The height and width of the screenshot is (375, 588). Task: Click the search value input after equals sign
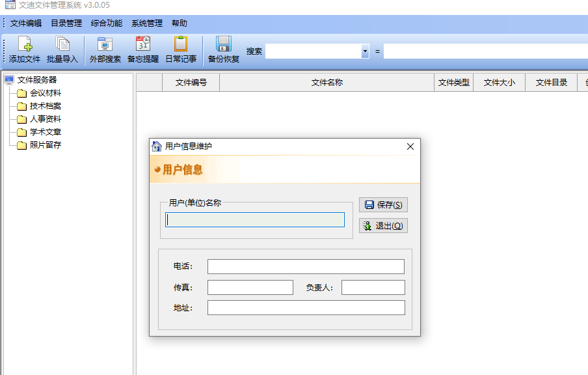(x=486, y=51)
